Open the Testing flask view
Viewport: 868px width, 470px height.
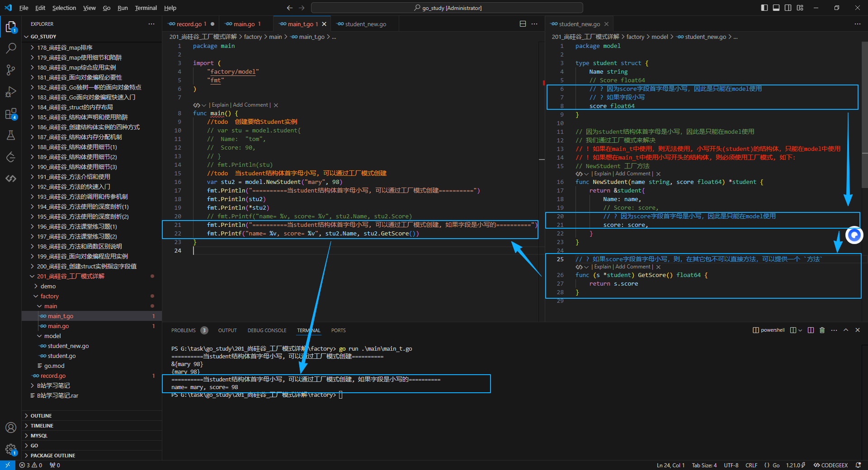point(11,135)
